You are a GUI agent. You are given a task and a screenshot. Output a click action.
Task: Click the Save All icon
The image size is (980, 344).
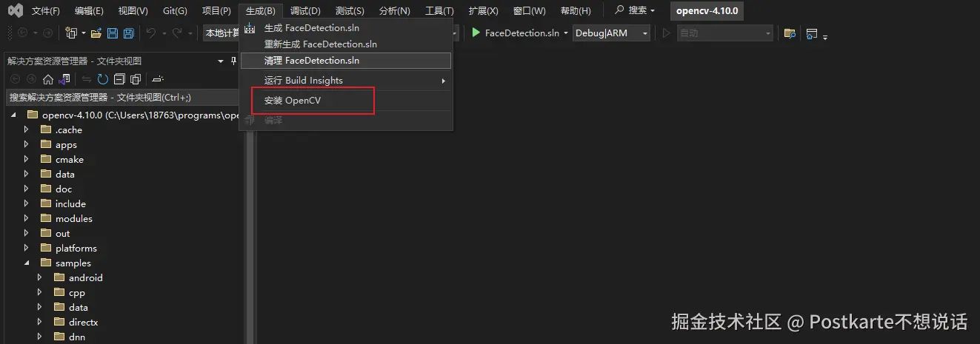pyautogui.click(x=128, y=33)
